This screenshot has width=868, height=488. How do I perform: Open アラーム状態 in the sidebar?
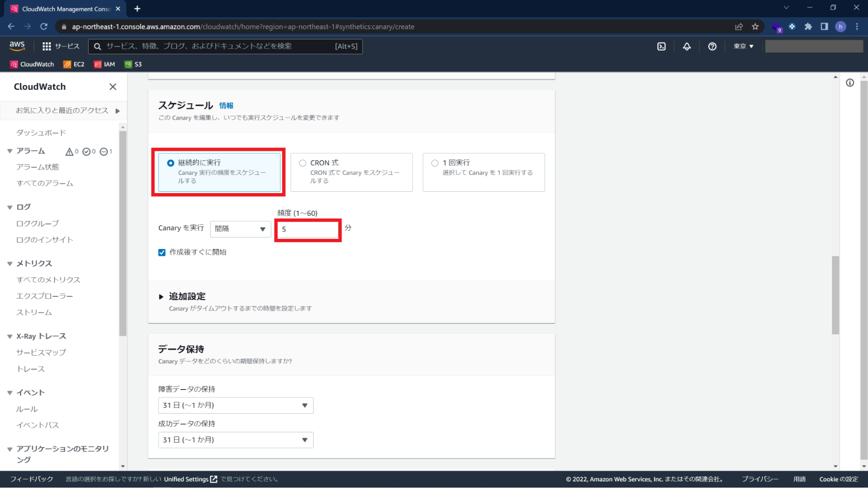pyautogui.click(x=37, y=167)
